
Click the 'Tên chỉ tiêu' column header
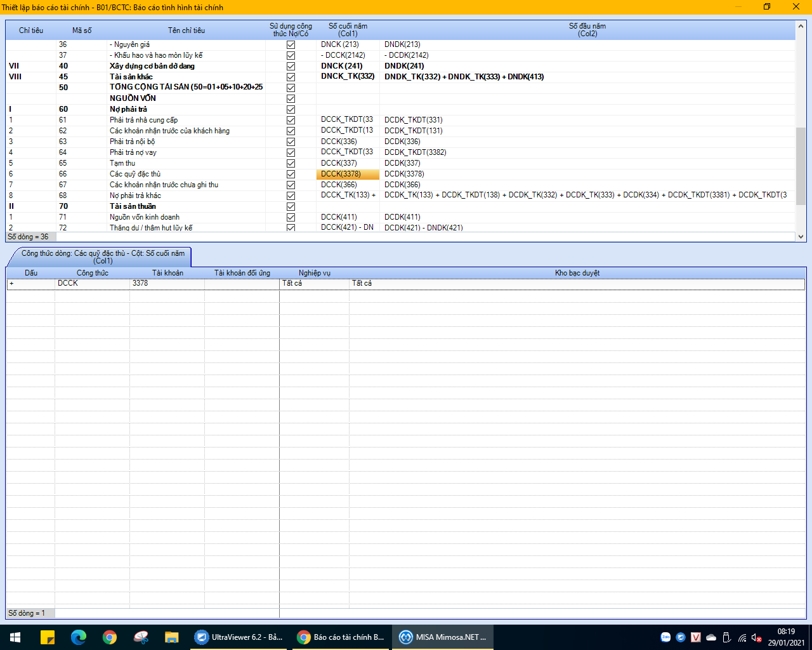tap(187, 30)
